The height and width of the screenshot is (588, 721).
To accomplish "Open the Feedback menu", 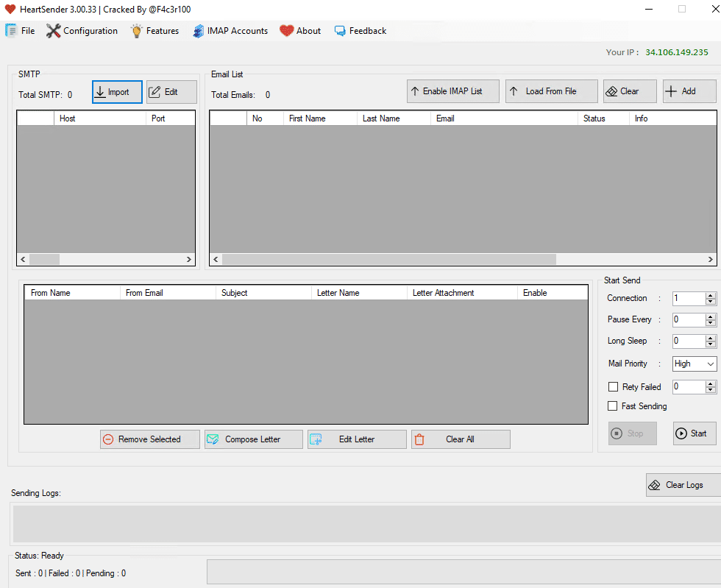I will tap(360, 31).
